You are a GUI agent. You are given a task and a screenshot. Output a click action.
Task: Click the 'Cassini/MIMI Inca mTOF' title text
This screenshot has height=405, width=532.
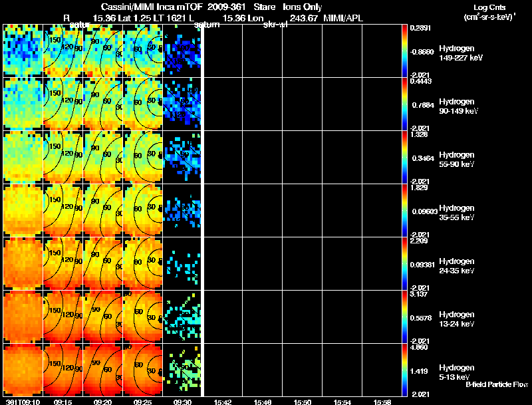[152, 7]
